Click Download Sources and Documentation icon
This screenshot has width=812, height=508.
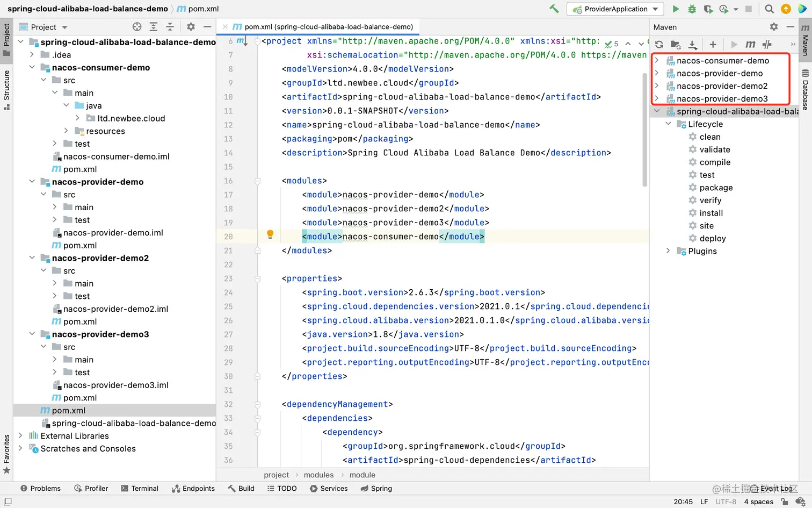(x=692, y=44)
